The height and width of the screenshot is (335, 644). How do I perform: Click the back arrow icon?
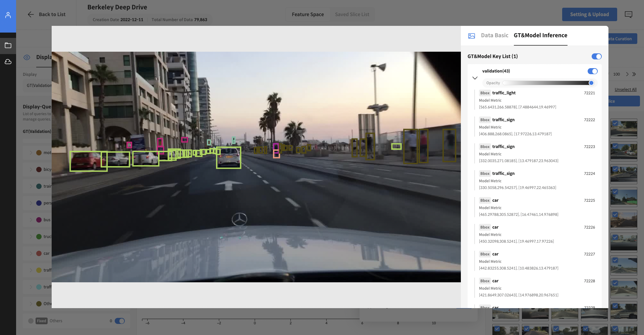(31, 14)
